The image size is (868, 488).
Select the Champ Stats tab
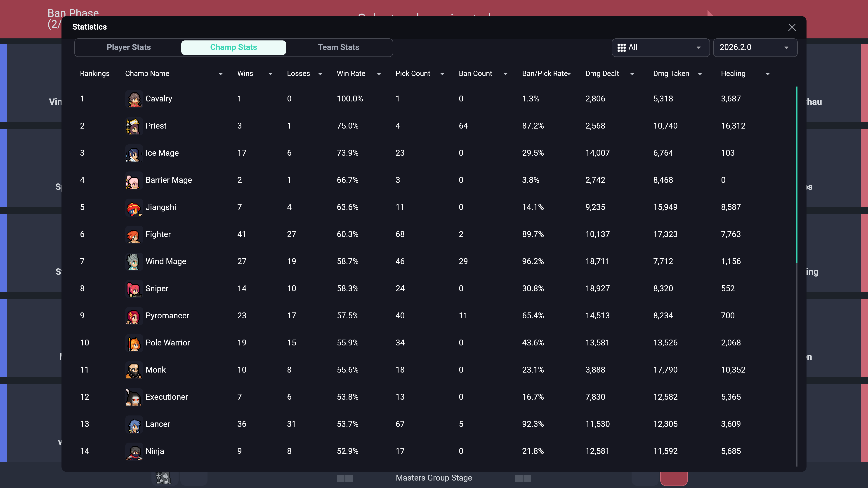coord(233,47)
